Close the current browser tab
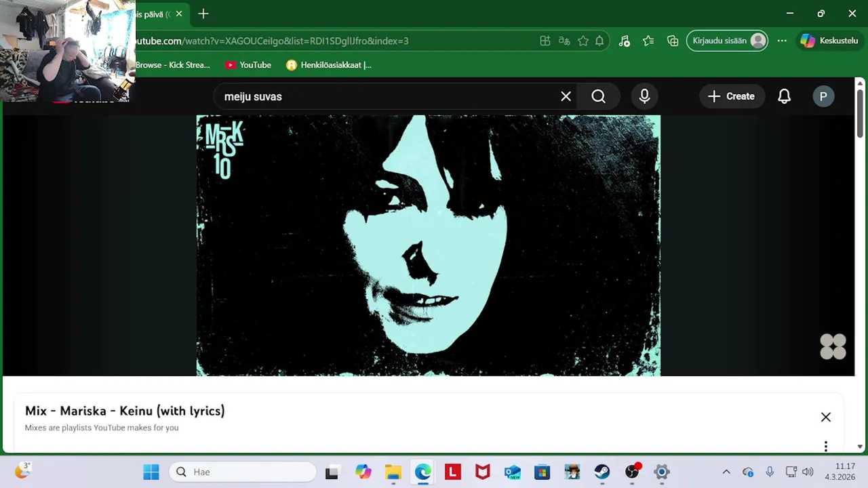The height and width of the screenshot is (488, 868). [x=179, y=14]
